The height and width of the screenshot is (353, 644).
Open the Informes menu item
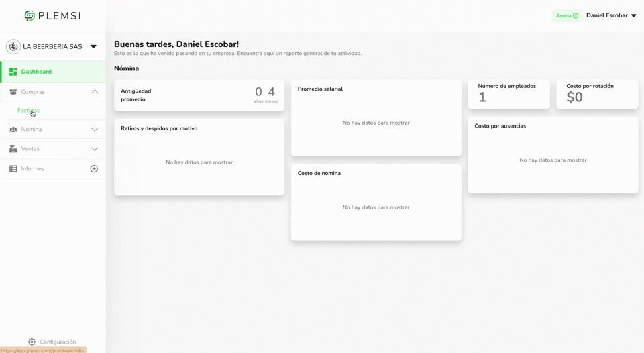[x=53, y=169]
